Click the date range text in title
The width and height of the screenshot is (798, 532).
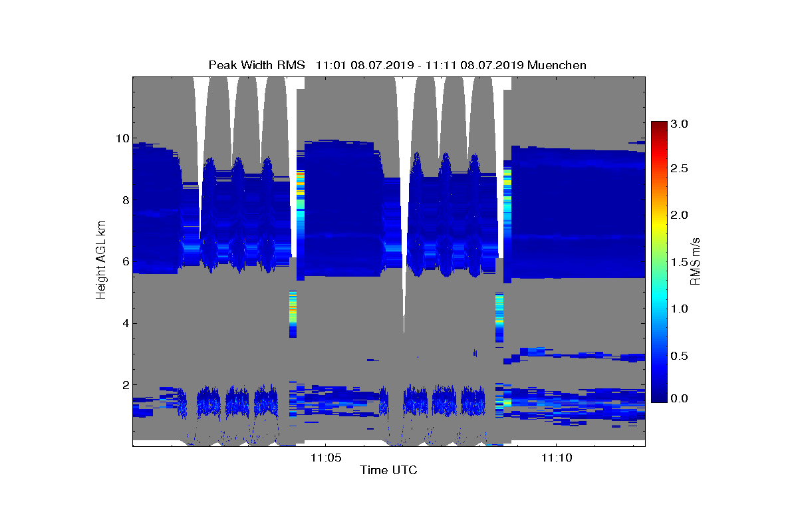[420, 65]
